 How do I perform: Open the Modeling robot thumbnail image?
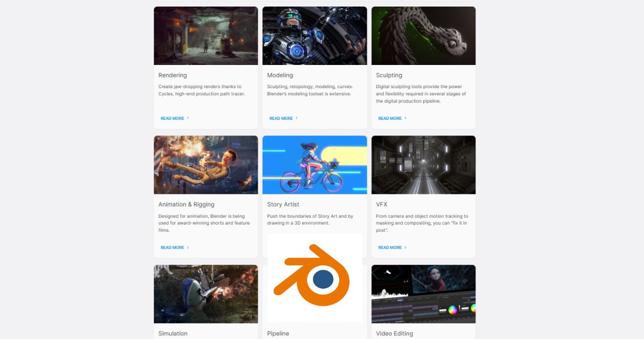pos(314,36)
